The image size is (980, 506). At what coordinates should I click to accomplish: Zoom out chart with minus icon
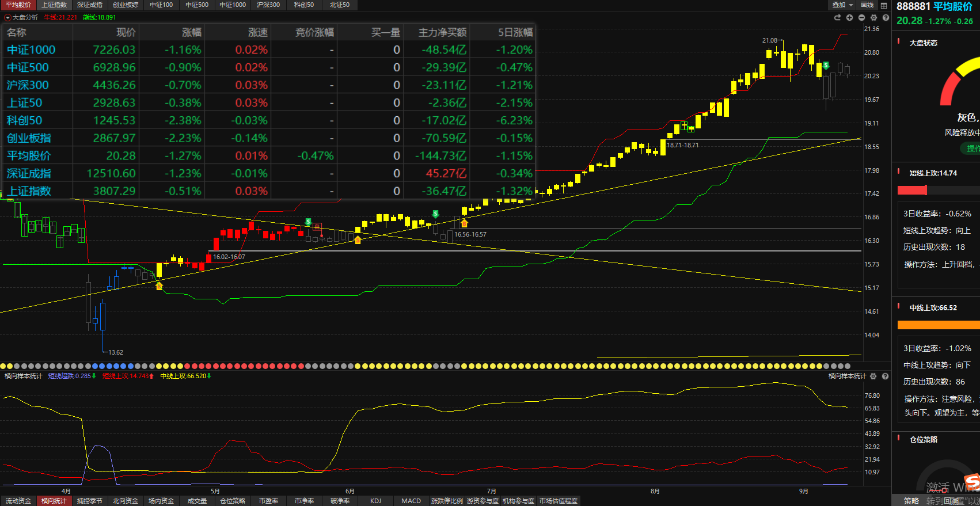click(x=861, y=18)
